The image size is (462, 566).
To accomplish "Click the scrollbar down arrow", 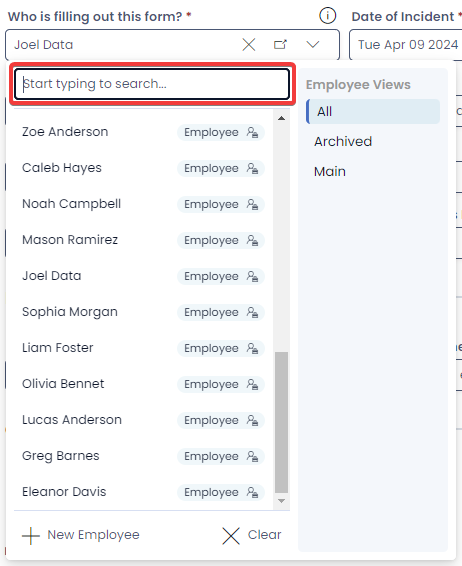I will tap(282, 501).
